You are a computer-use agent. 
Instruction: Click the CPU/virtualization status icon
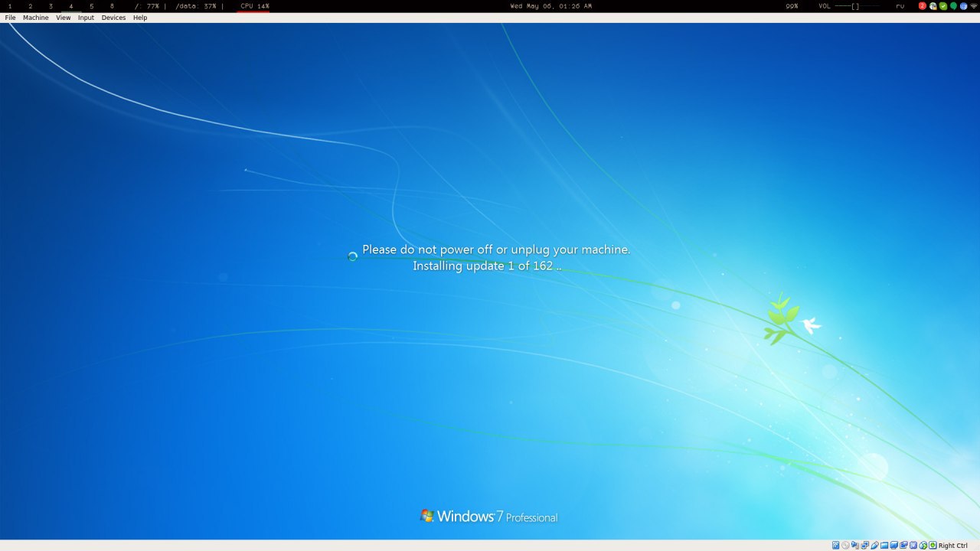click(913, 545)
